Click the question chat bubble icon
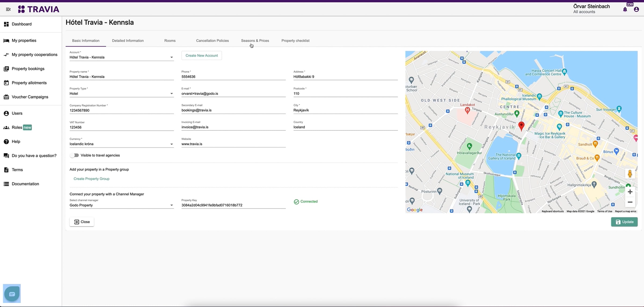This screenshot has width=644, height=307. [6, 156]
